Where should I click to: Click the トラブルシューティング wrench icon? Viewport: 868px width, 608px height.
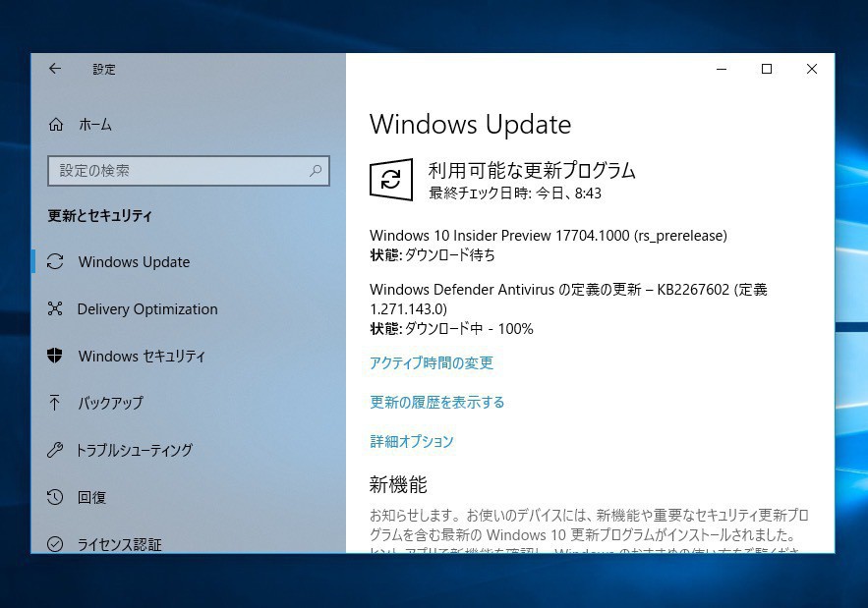55,450
